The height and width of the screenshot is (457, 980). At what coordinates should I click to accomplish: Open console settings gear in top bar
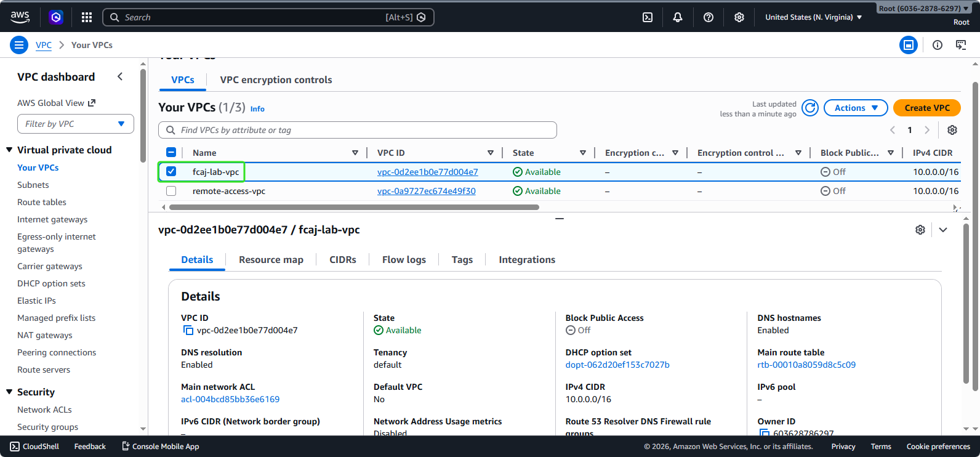(739, 17)
